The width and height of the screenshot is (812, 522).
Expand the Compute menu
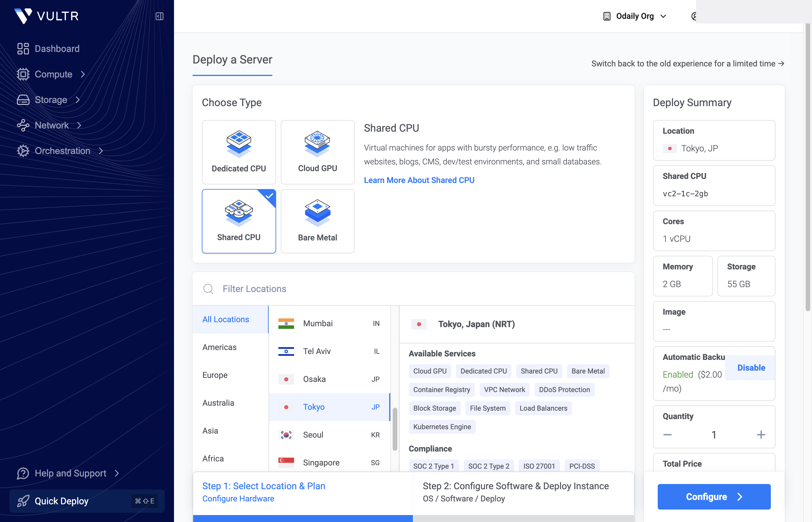click(x=53, y=74)
